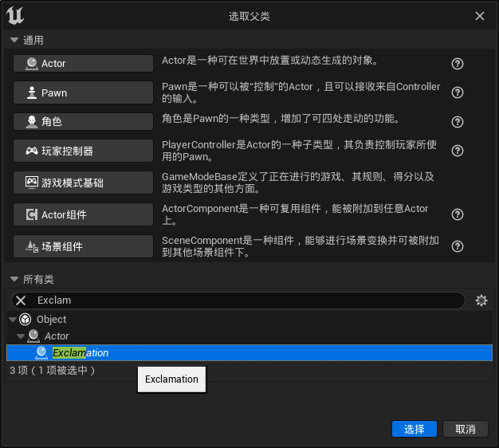The width and height of the screenshot is (499, 448).
Task: Select Actor in class tree
Action: click(x=57, y=336)
